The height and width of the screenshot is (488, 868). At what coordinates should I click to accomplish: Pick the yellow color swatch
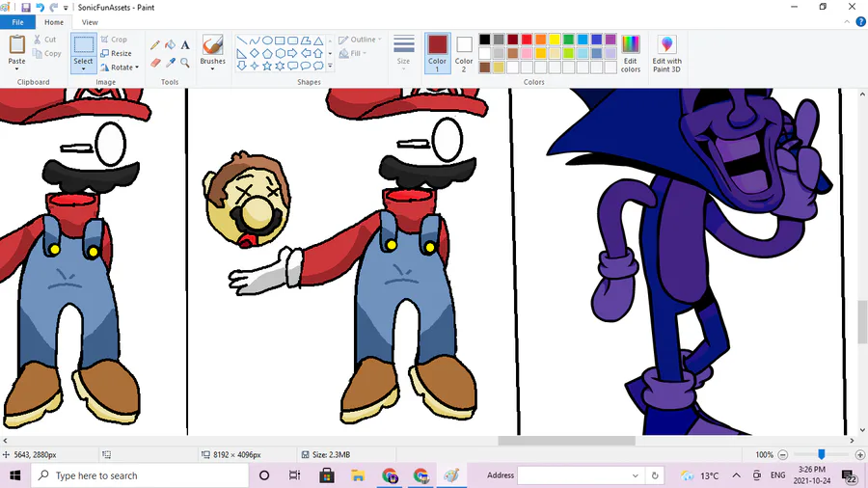coord(555,40)
